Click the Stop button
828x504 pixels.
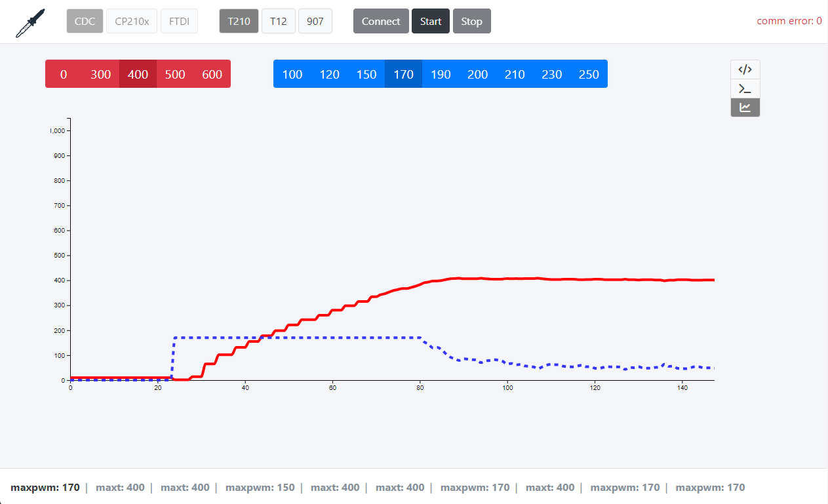tap(472, 21)
